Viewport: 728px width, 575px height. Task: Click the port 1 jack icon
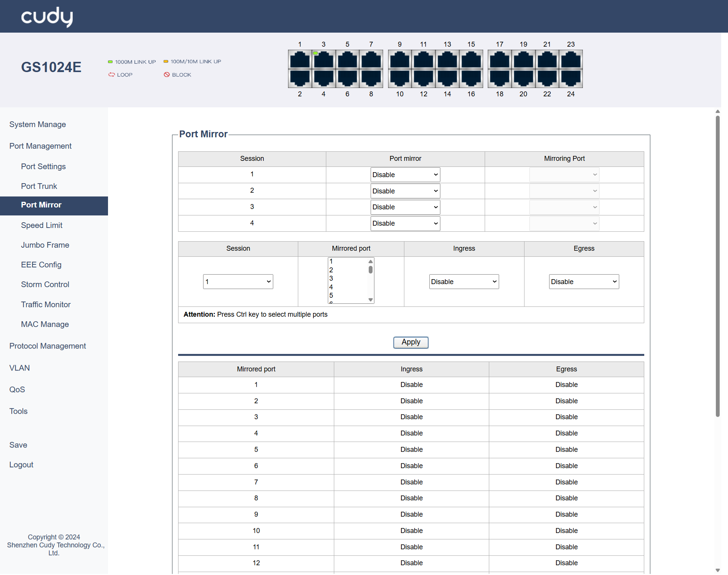coord(300,60)
